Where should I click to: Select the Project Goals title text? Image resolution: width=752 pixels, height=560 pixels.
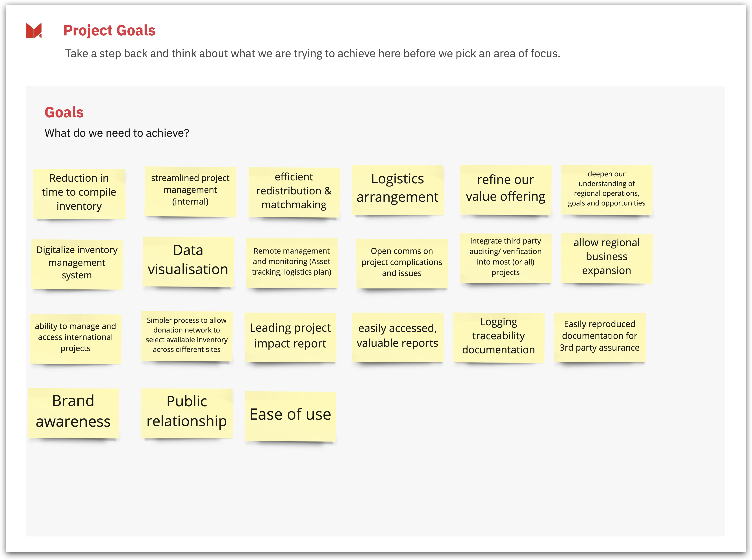click(x=109, y=31)
